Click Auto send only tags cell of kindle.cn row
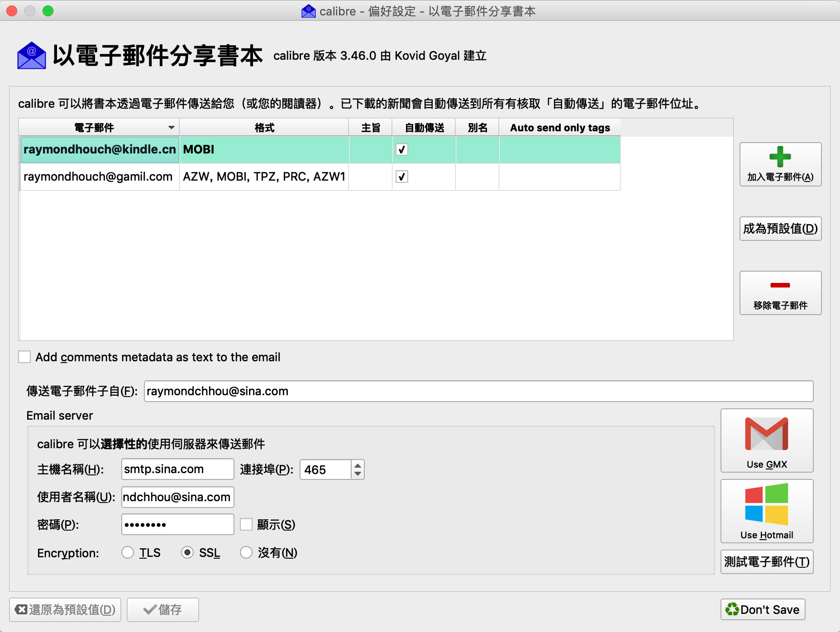Screen dimensions: 840x632 click(560, 149)
